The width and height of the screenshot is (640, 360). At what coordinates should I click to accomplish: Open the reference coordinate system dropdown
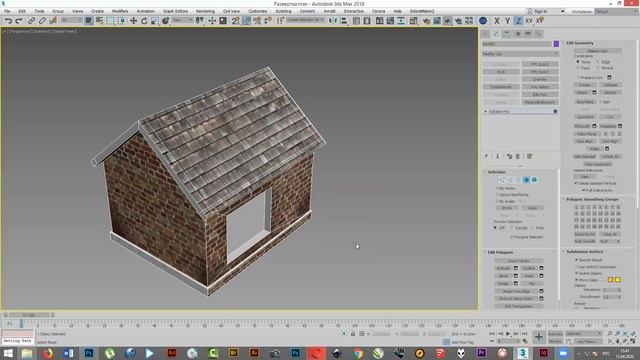[182, 20]
